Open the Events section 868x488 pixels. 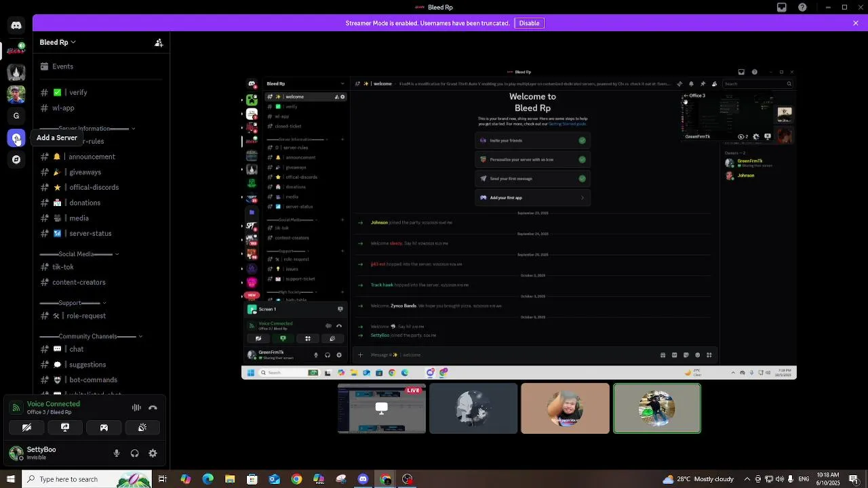102,66
